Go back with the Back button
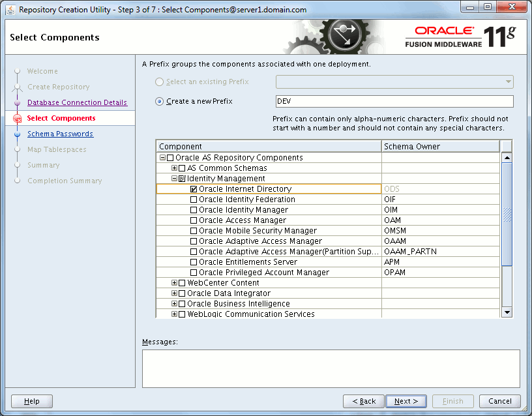The height and width of the screenshot is (416, 532). click(364, 402)
